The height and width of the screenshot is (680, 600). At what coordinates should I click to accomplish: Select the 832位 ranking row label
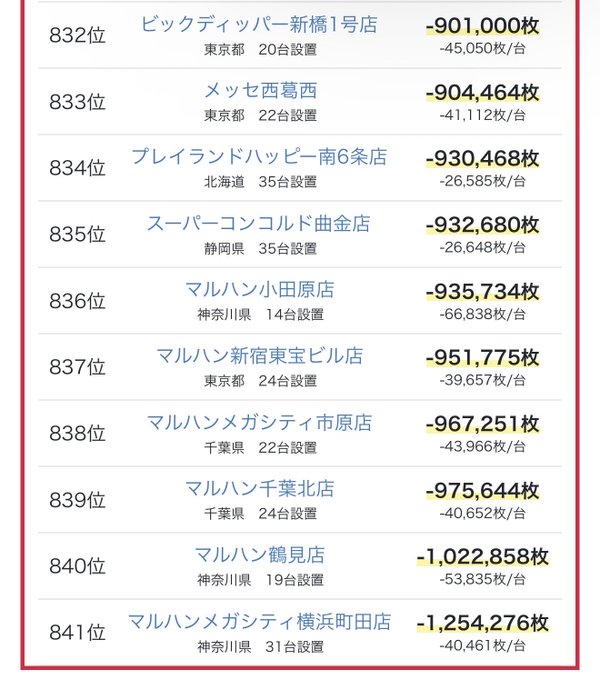click(77, 35)
